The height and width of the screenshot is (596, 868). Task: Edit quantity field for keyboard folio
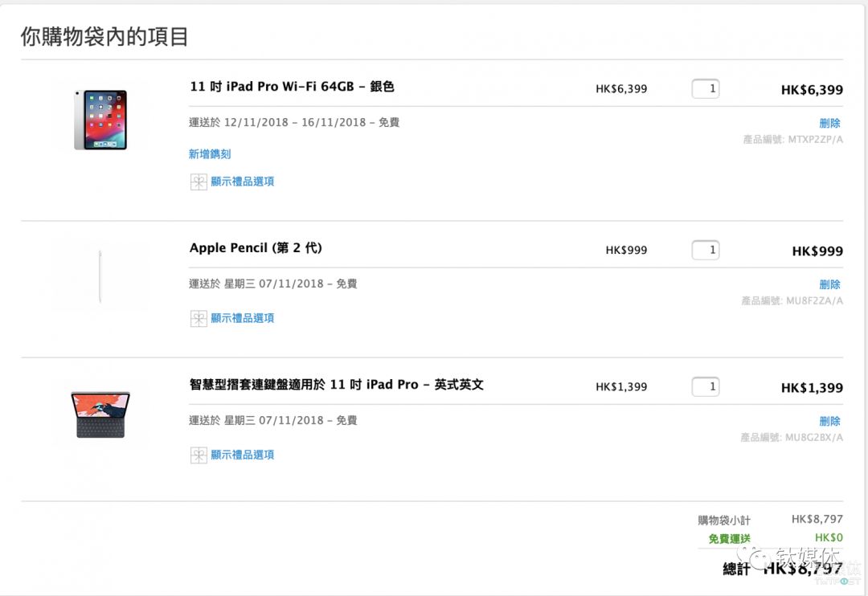tap(706, 386)
